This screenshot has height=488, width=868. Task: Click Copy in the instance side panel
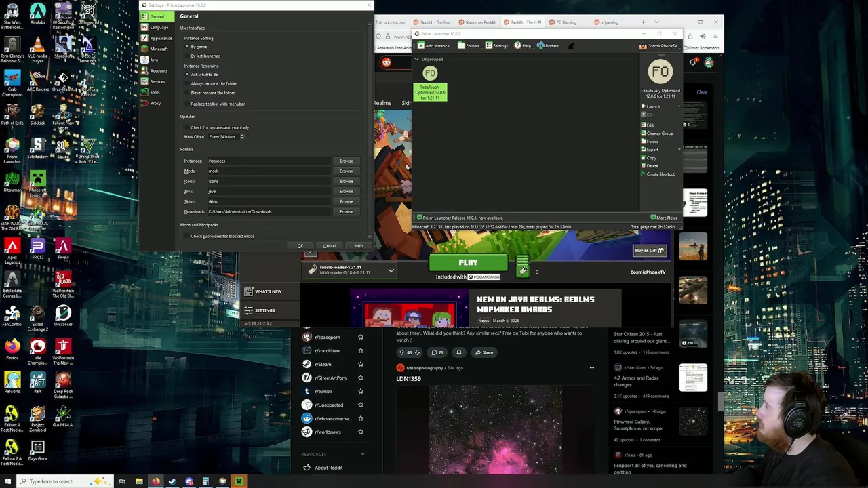[649, 158]
